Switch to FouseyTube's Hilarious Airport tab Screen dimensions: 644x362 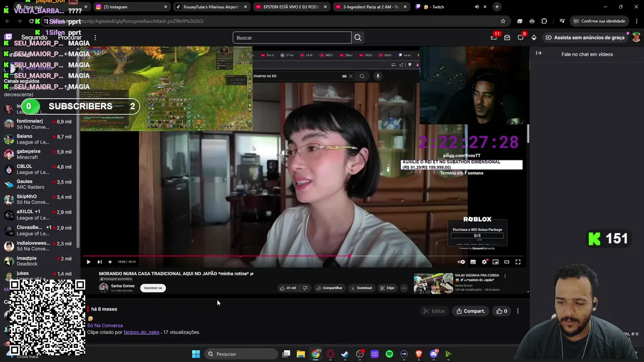click(211, 7)
